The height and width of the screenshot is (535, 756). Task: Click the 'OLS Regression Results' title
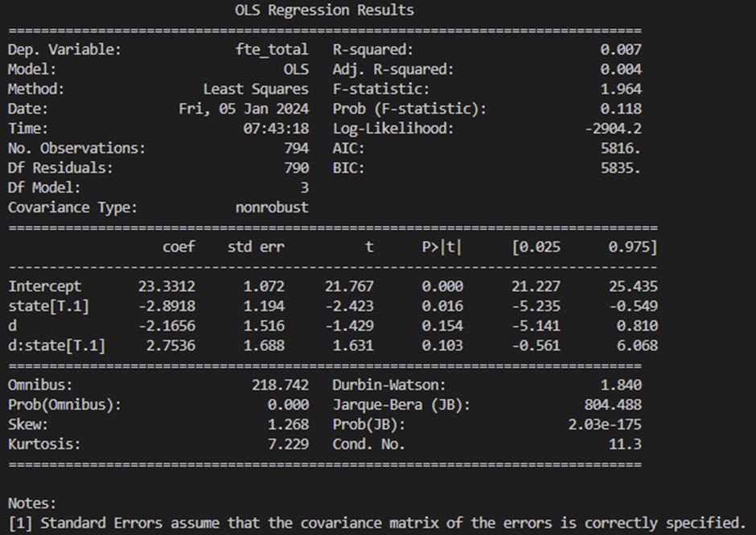coord(324,10)
